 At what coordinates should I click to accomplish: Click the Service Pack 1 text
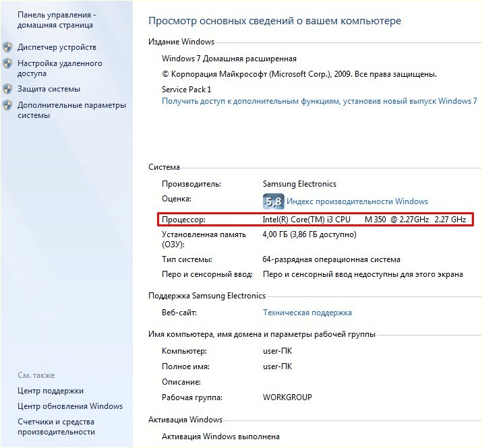[x=186, y=90]
